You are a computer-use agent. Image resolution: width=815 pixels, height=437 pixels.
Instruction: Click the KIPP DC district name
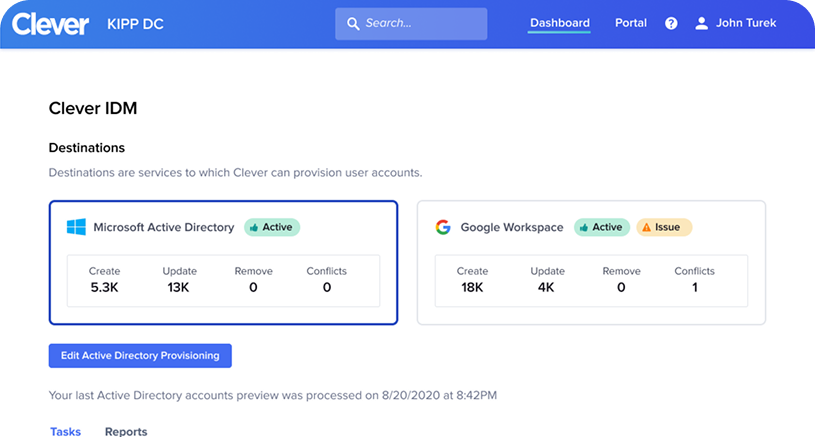point(135,24)
